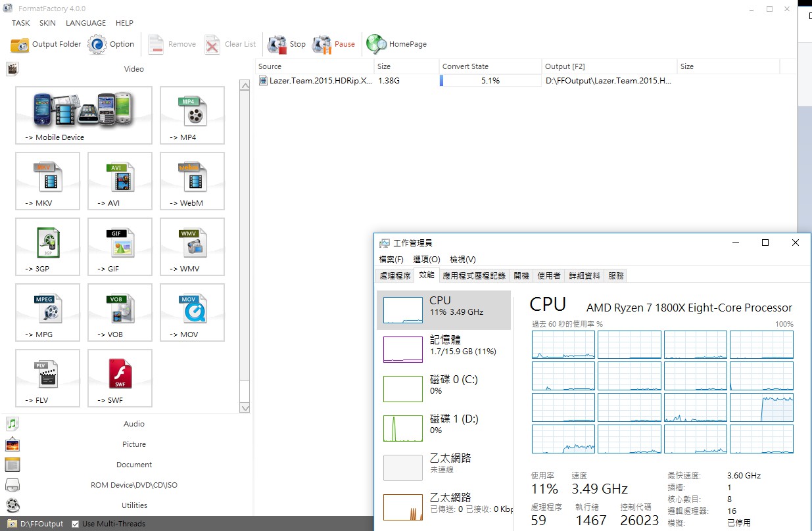Select the WebM conversion icon
812x531 pixels.
click(192, 181)
